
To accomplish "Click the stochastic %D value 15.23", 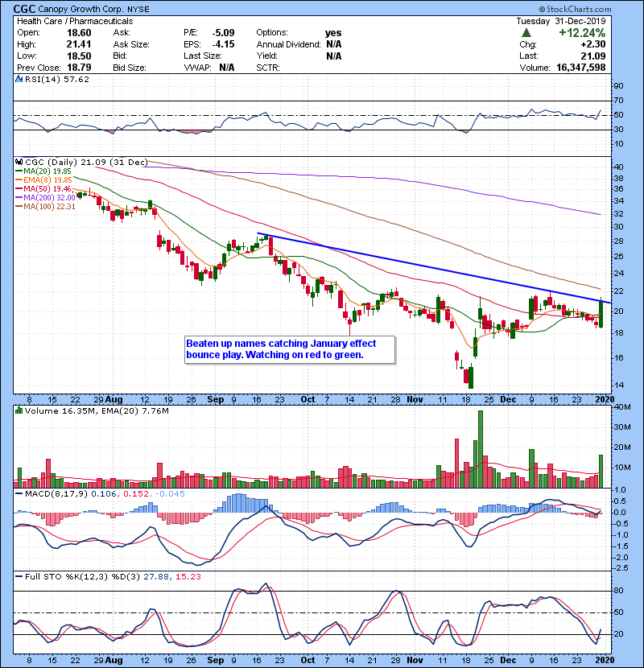I will click(x=188, y=577).
